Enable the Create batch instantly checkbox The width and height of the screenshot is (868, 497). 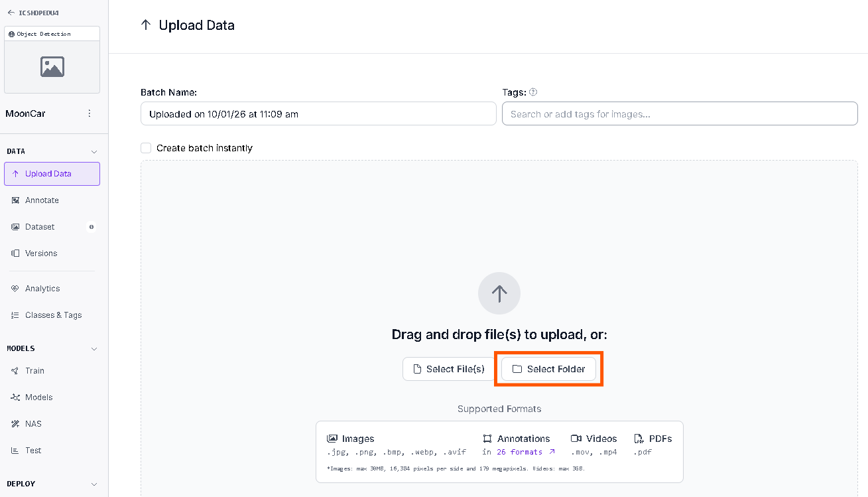[146, 148]
